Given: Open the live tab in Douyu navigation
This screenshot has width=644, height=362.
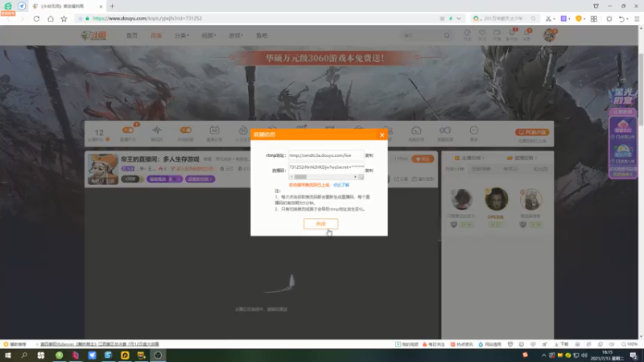Looking at the screenshot, I should (156, 35).
